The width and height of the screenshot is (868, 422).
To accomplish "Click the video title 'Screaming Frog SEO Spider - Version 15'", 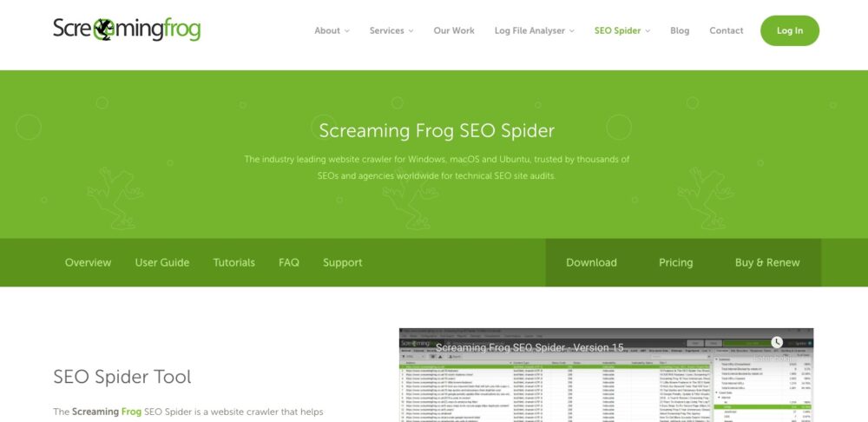I will click(529, 348).
